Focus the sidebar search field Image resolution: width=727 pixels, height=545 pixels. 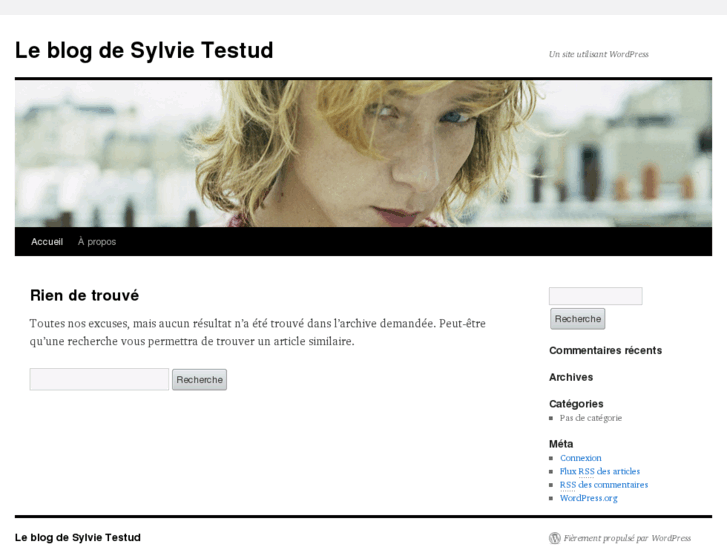596,296
